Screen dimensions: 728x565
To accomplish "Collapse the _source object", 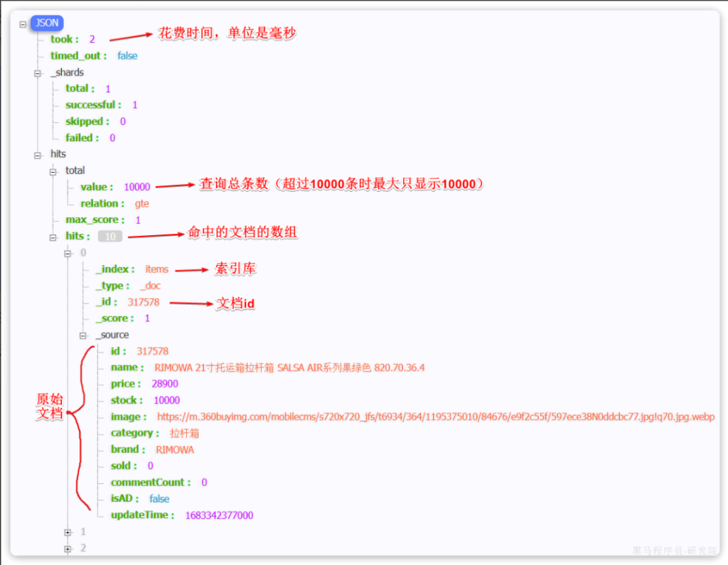I will tap(83, 335).
